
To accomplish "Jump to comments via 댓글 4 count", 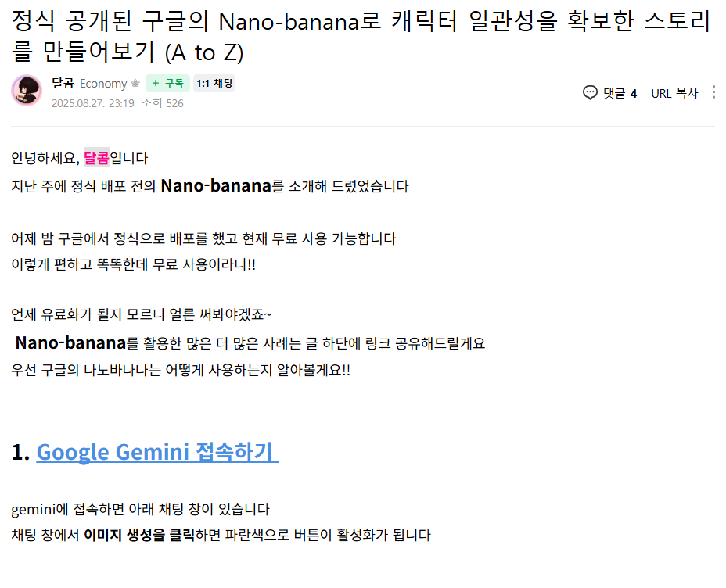I will pos(620,94).
